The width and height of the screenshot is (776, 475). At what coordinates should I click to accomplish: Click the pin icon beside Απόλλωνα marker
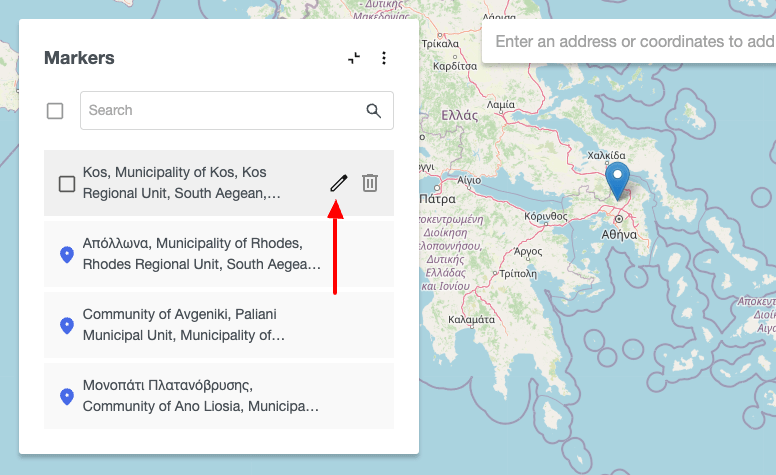coord(67,255)
